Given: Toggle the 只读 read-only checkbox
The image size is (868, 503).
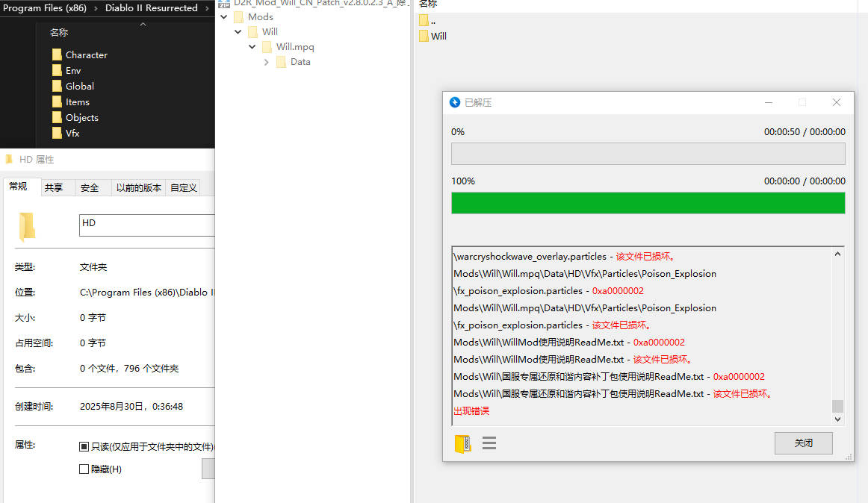Looking at the screenshot, I should click(x=84, y=447).
